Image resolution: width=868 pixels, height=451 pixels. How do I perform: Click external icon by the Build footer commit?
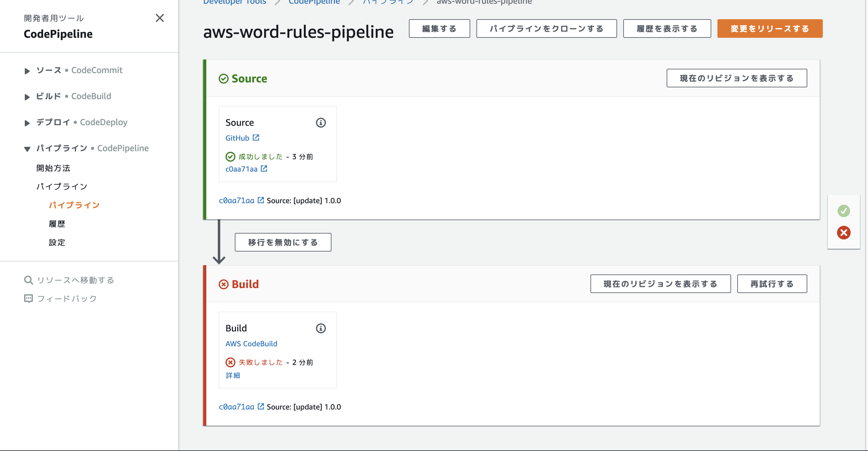[261, 406]
